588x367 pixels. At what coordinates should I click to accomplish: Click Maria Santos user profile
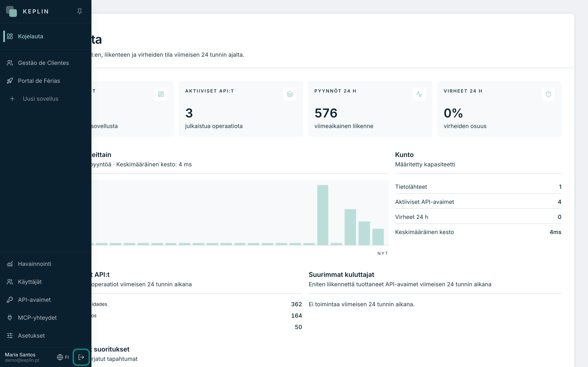22,357
